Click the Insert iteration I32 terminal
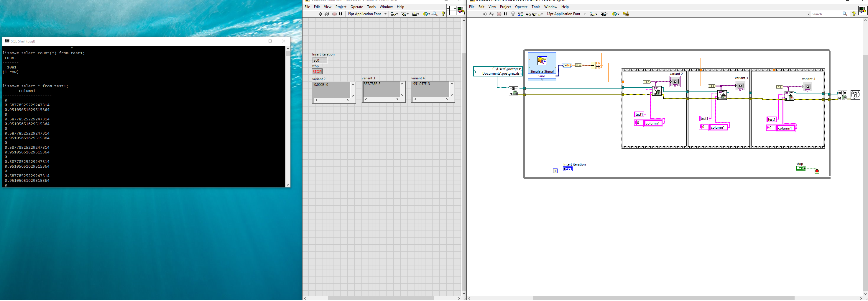This screenshot has width=868, height=301. point(568,169)
